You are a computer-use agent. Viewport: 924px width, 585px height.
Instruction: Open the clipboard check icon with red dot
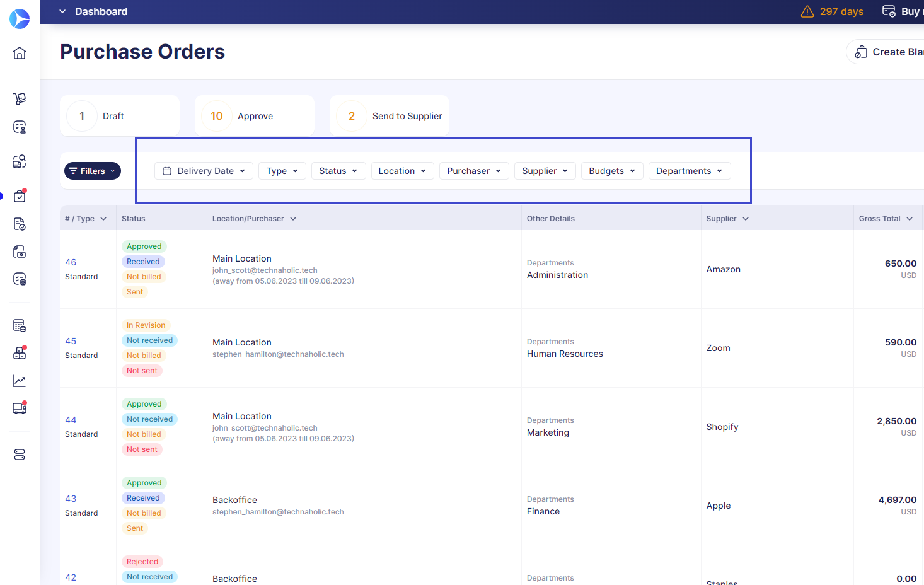tap(20, 195)
